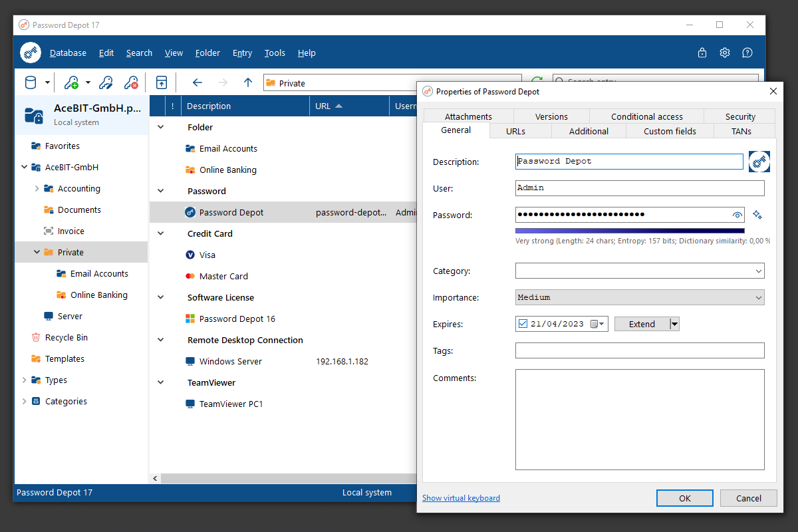The image size is (798, 532).
Task: Expand the Categories node in sidebar
Action: pyautogui.click(x=25, y=401)
